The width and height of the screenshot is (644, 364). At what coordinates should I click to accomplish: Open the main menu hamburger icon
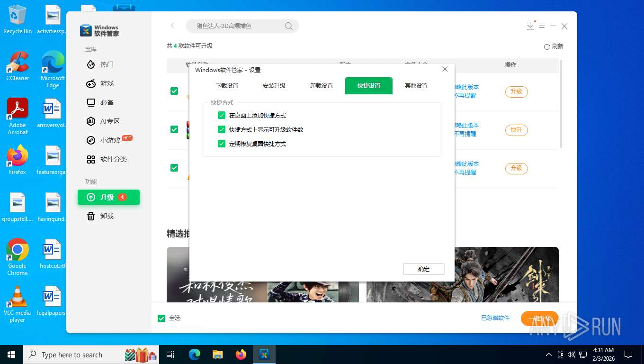pos(542,26)
